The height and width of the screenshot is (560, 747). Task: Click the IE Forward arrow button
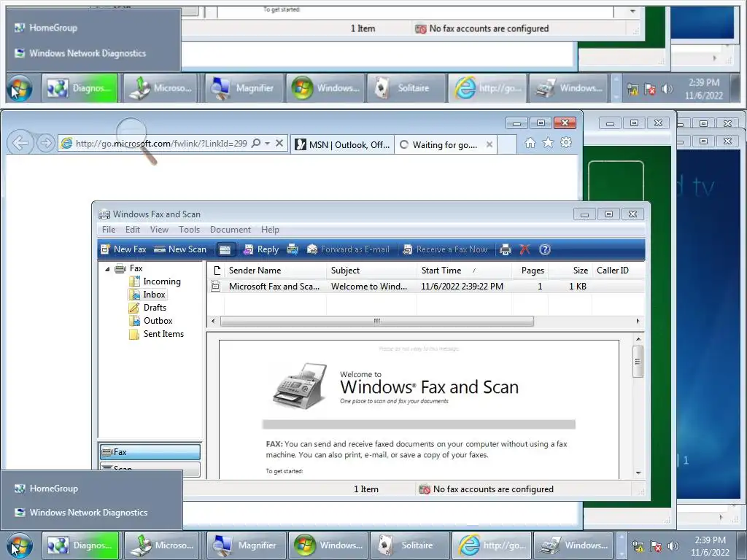point(45,143)
